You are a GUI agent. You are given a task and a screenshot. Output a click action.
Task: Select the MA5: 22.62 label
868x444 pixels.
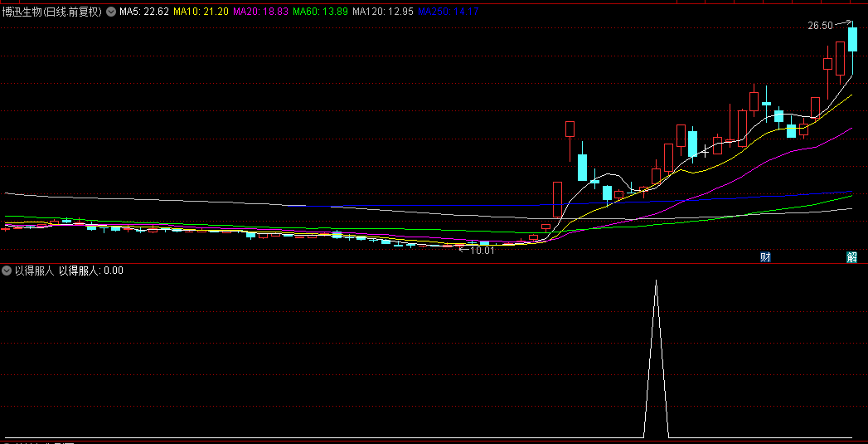tap(144, 11)
